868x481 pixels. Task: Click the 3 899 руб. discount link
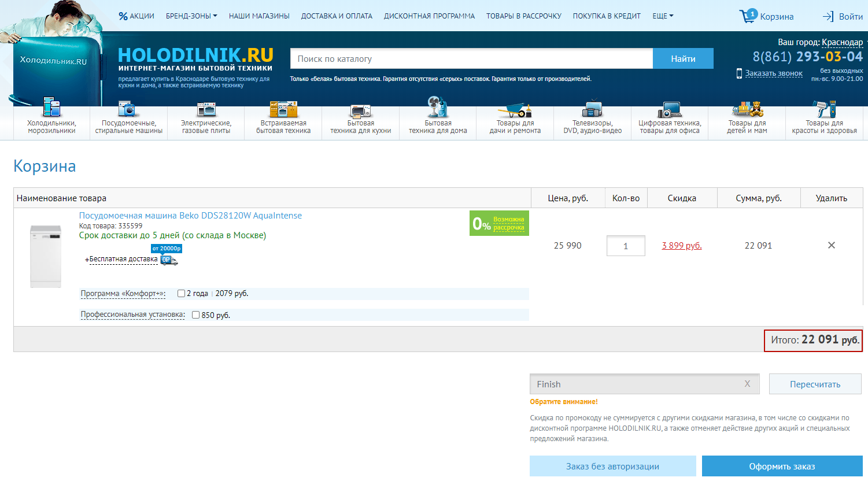tap(682, 246)
